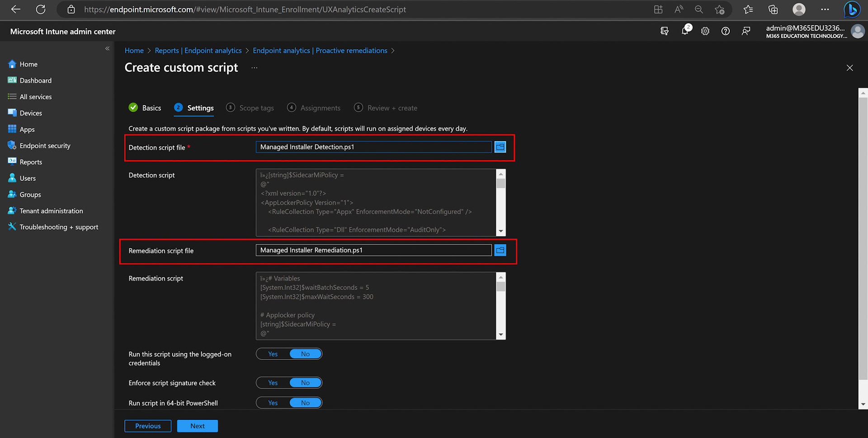Click Endpoint analytics | Proactive remediations breadcrumb
The image size is (868, 438).
[x=320, y=50]
